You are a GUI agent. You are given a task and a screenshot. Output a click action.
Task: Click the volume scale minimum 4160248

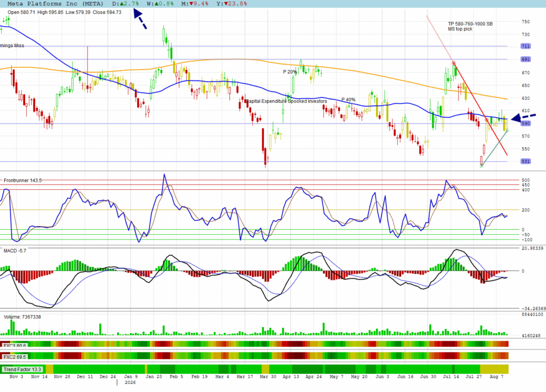pos(531,336)
